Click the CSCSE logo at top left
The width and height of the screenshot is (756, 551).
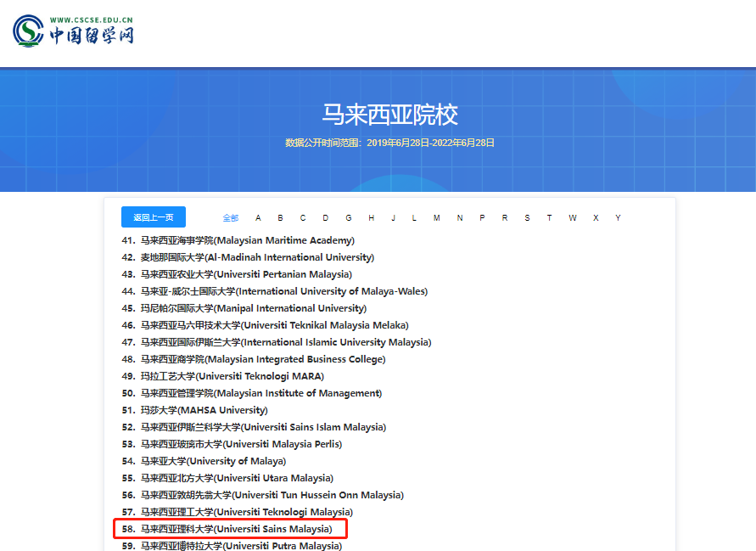click(73, 31)
